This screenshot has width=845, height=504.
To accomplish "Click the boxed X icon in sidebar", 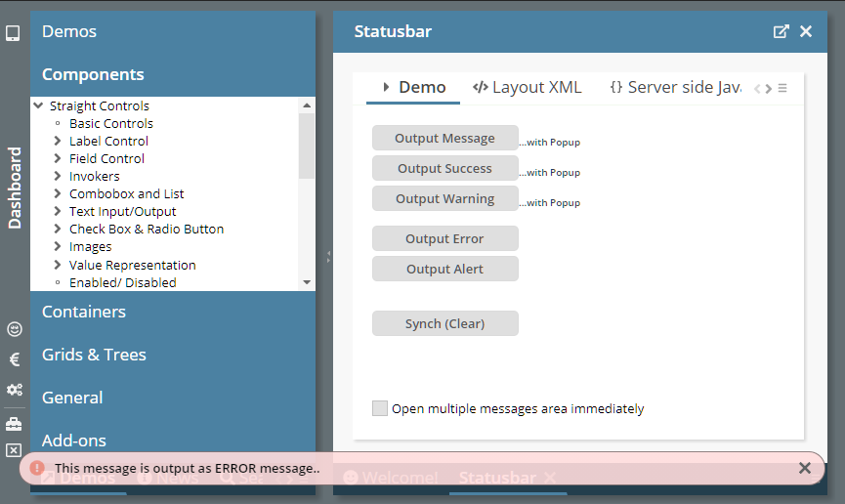I will click(14, 450).
